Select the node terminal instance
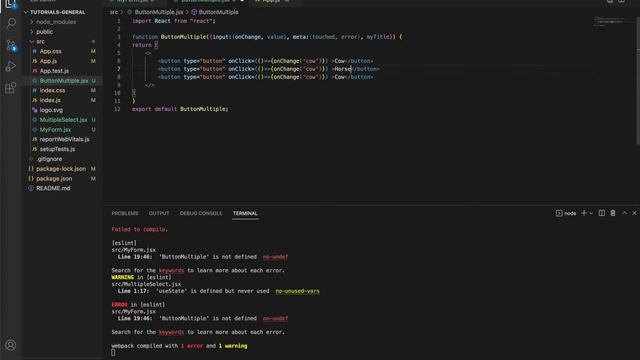640x360 pixels. coord(566,213)
